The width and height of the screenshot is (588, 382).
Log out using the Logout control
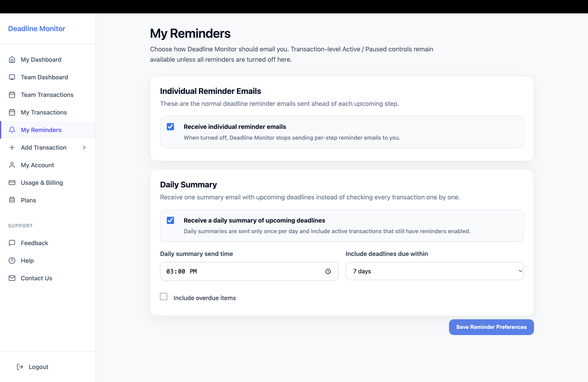(x=38, y=367)
